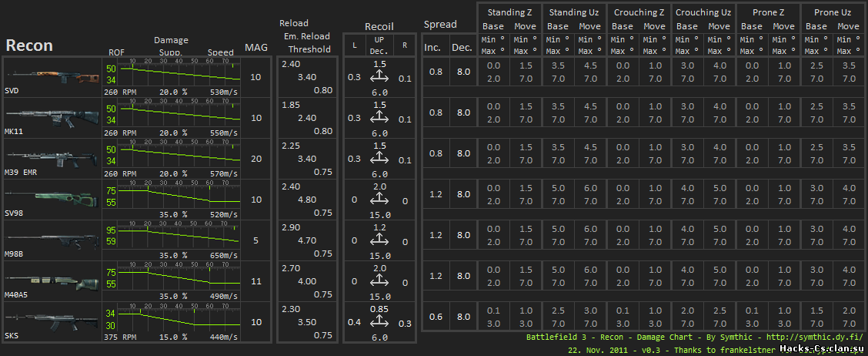The height and width of the screenshot is (356, 868).
Task: Click the SVD recoil direction arrows icon
Action: tap(379, 78)
